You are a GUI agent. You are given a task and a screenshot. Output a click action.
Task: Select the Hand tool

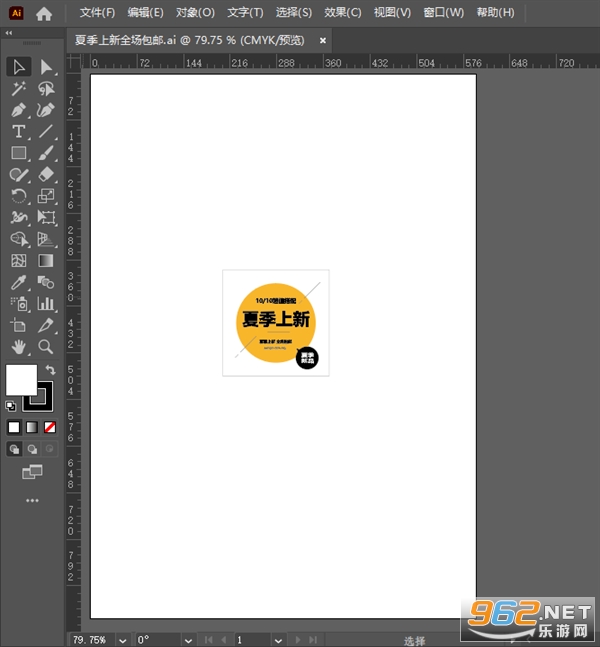coord(19,347)
